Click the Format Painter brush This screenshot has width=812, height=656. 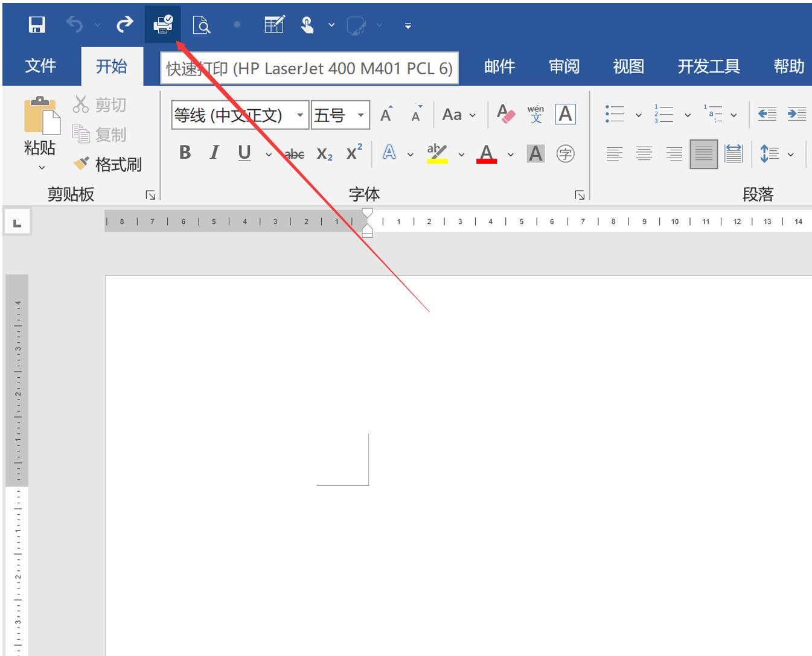point(107,164)
